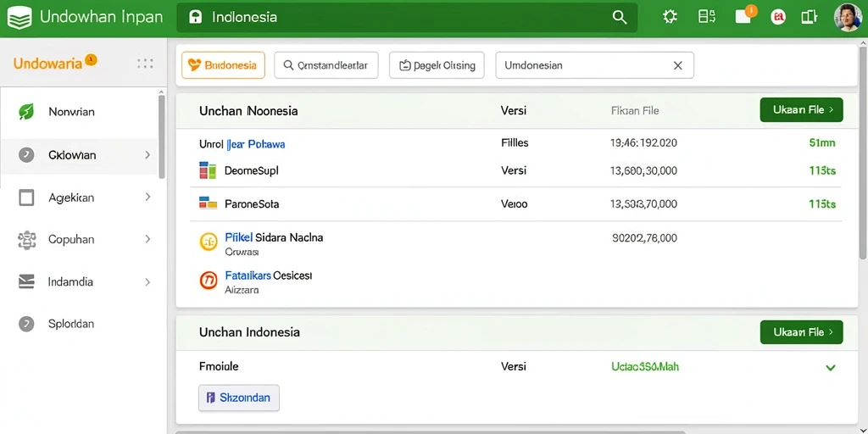Click the colored blocks icon for ParoneSota
868x434 pixels.
(x=208, y=203)
